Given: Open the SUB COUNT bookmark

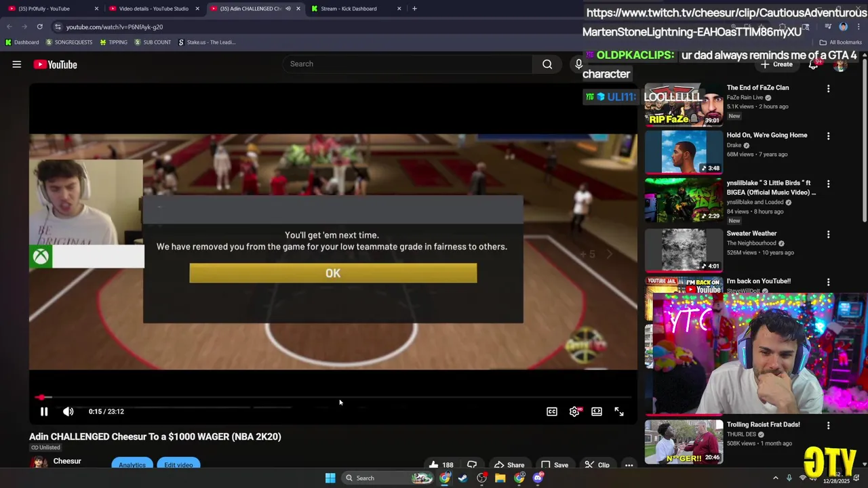Looking at the screenshot, I should (153, 42).
